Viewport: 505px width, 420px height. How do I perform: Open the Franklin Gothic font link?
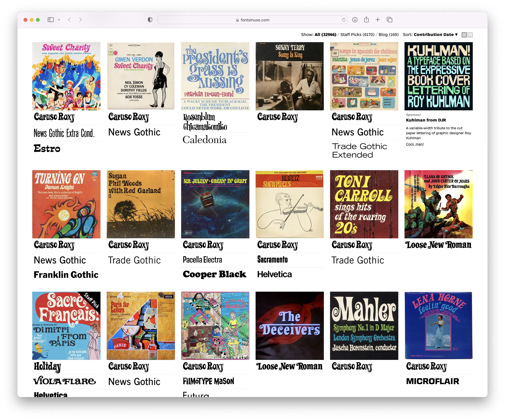click(66, 275)
